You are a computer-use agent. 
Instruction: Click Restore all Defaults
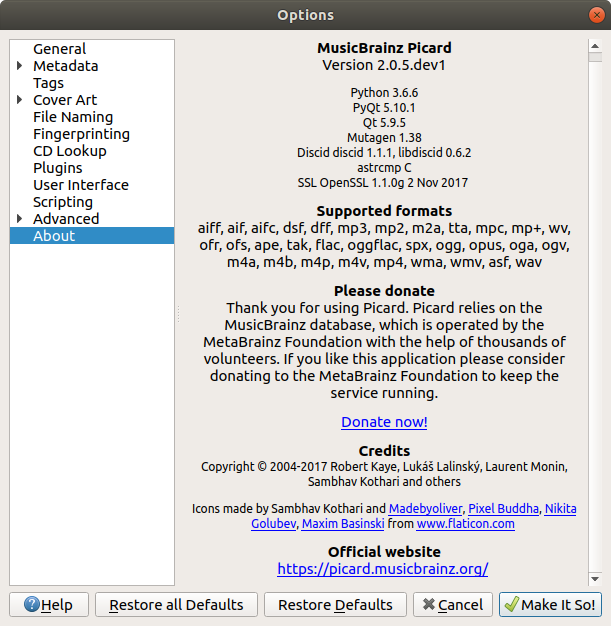pos(176,605)
